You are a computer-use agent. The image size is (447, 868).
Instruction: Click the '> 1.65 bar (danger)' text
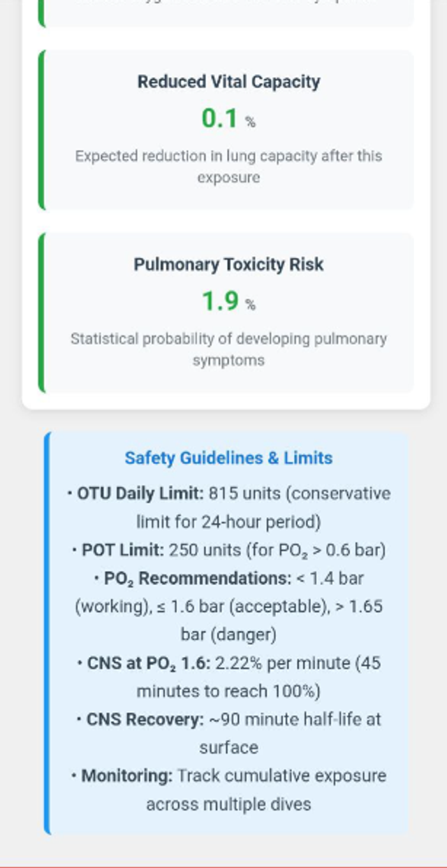[349, 607]
